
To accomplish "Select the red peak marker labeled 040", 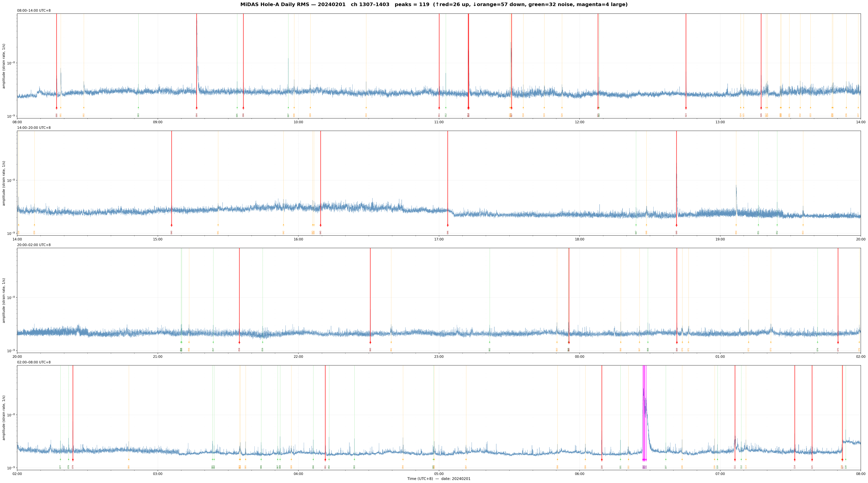I will (x=171, y=225).
